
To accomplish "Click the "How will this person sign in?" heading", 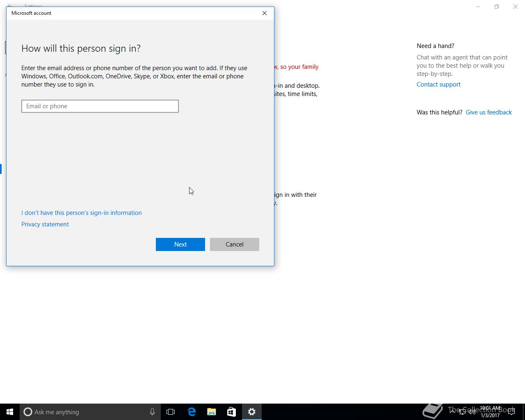I will click(x=81, y=48).
